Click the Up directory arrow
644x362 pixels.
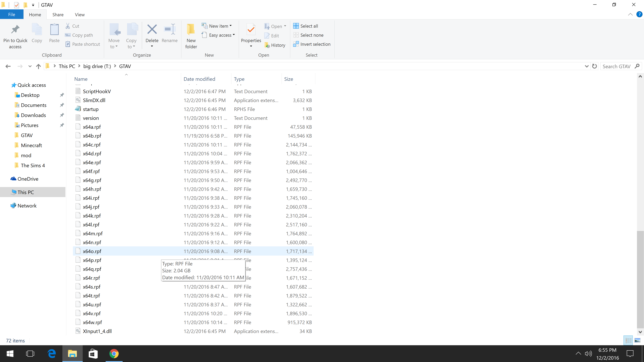click(x=38, y=66)
